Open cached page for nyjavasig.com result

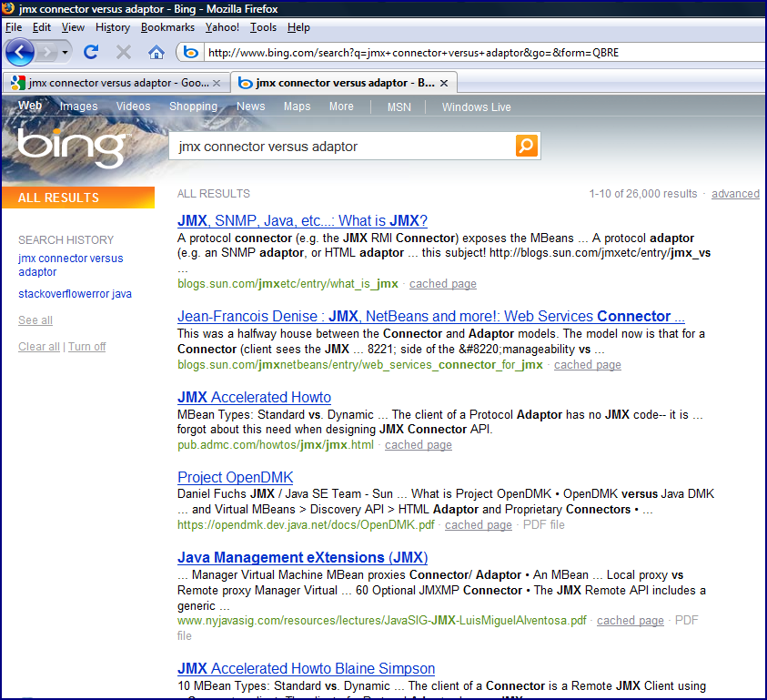(x=630, y=620)
